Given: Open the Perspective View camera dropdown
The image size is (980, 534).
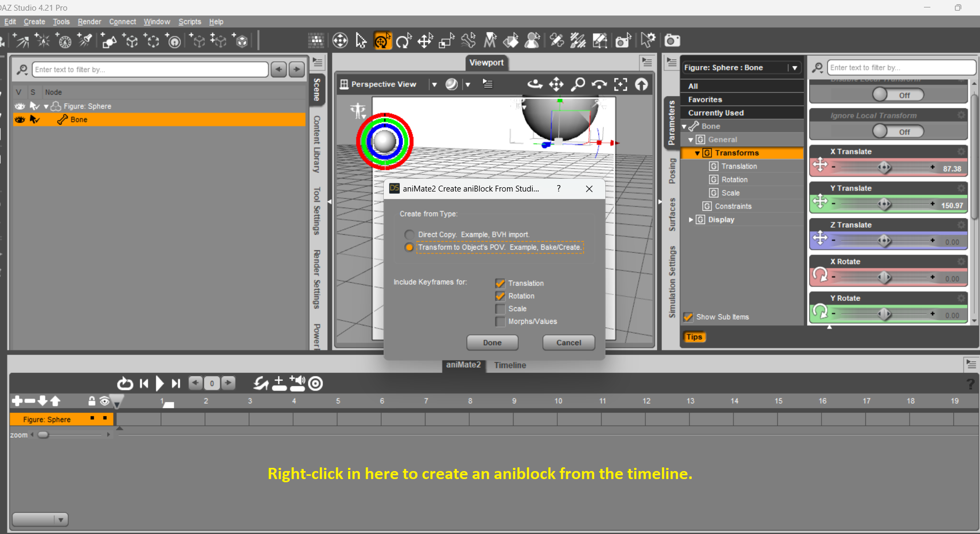Looking at the screenshot, I should pyautogui.click(x=434, y=84).
